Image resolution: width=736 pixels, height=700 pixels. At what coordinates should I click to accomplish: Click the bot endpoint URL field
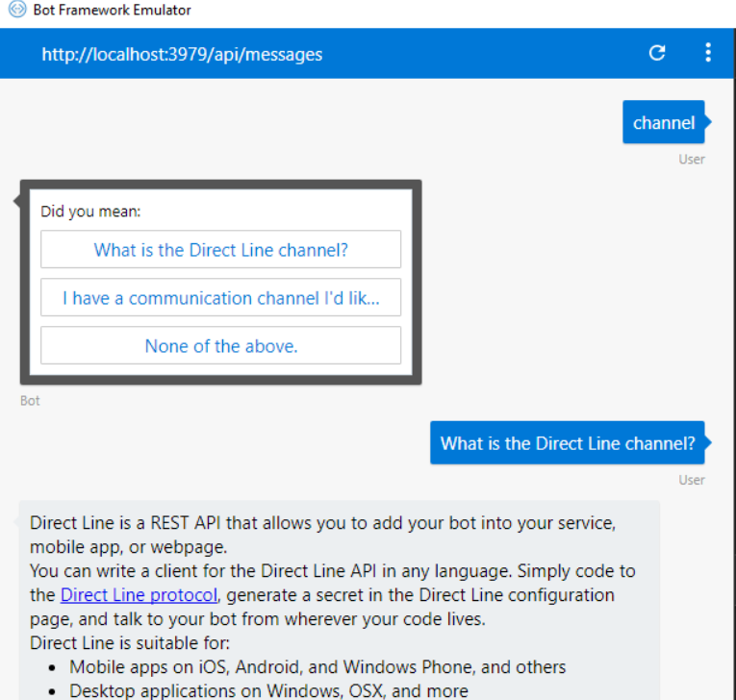(x=182, y=55)
